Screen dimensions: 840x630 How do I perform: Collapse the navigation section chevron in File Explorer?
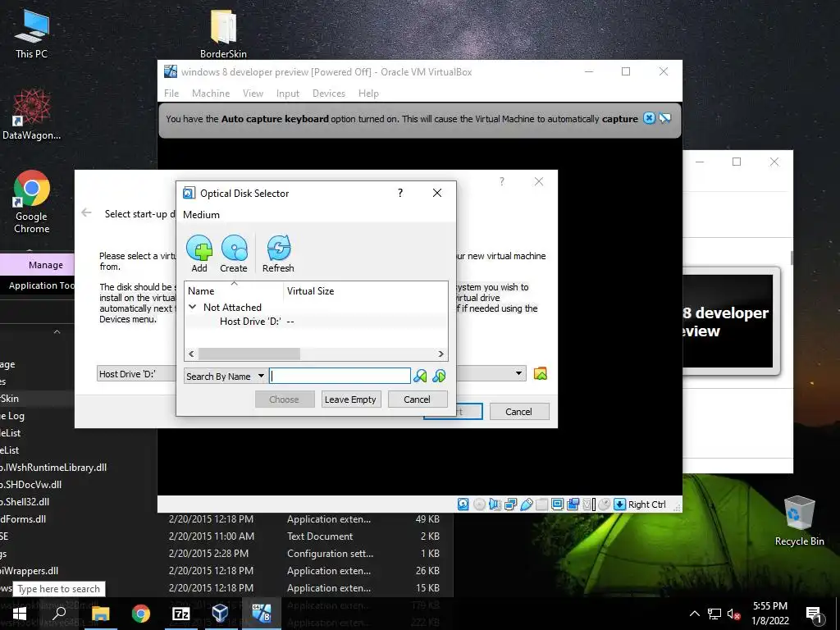point(57,332)
